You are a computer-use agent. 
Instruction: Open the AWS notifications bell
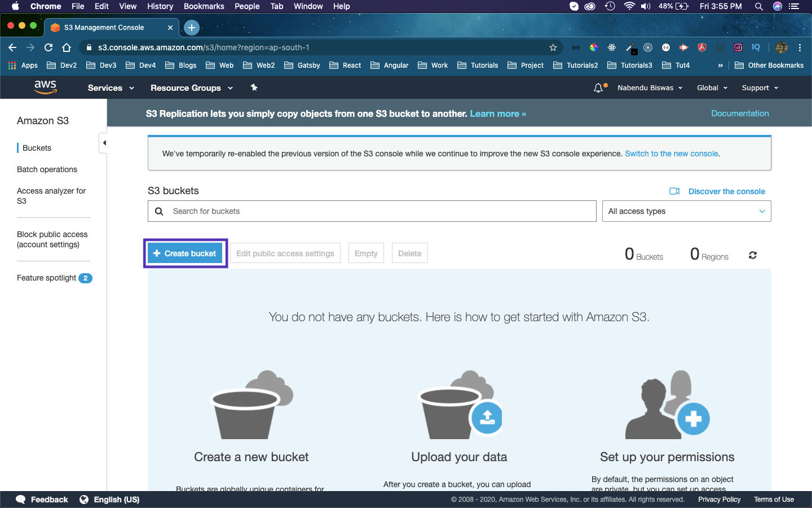point(598,88)
